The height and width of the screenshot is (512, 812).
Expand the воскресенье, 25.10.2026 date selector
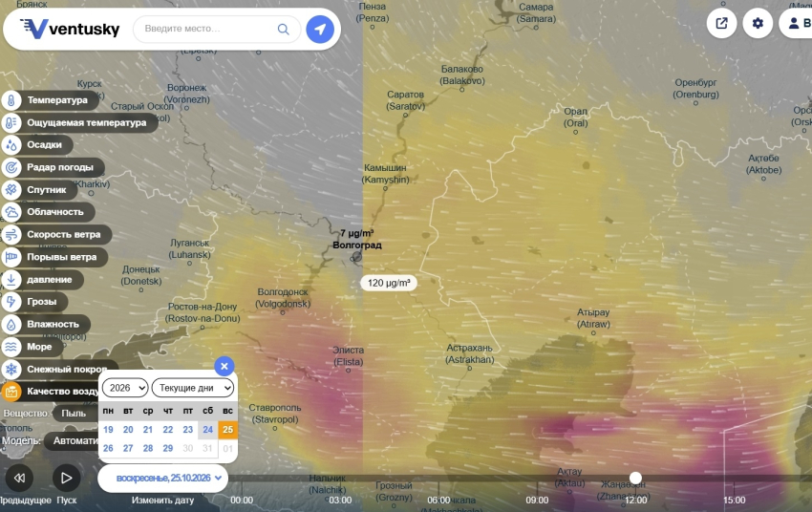point(162,479)
